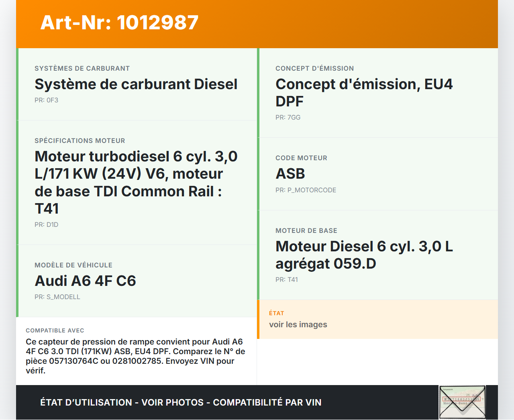This screenshot has width=514, height=420.
Task: Click the Moteur turbodiesel 6 cyl. specification
Action: (136, 182)
